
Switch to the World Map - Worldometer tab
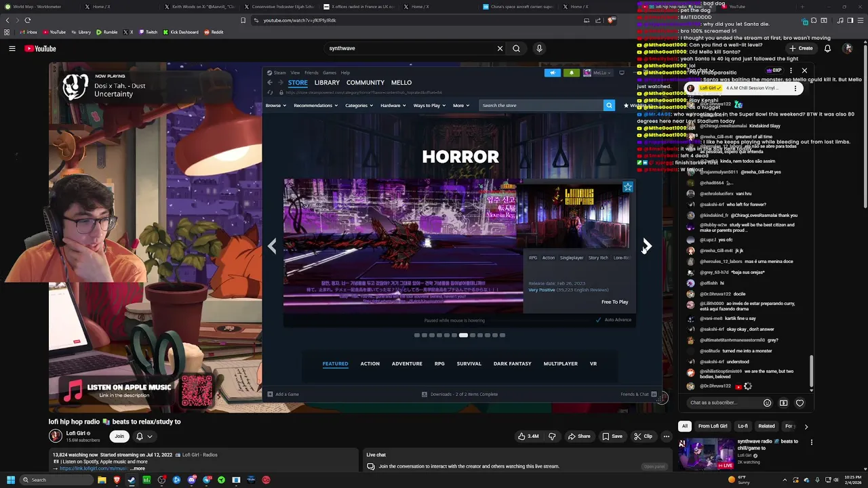(37, 7)
